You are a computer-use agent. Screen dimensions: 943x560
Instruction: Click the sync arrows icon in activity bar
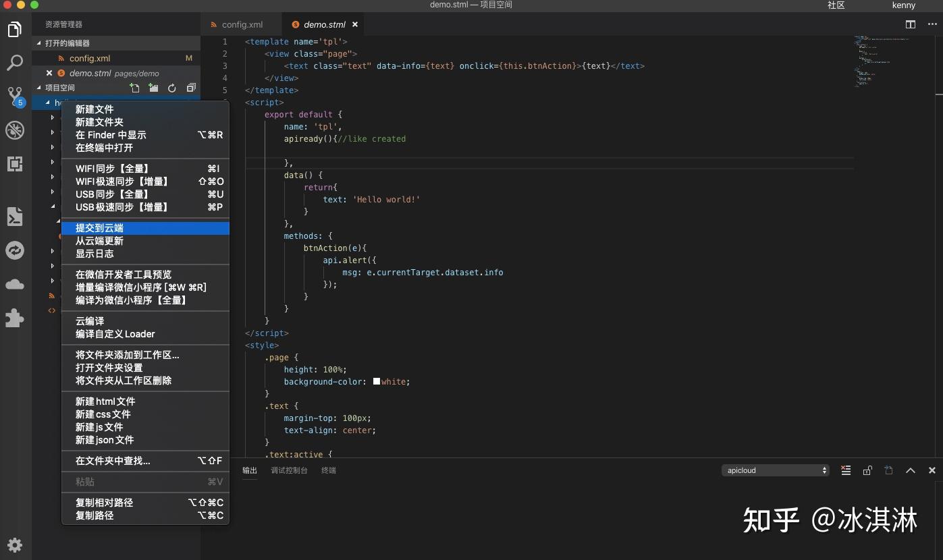[15, 250]
